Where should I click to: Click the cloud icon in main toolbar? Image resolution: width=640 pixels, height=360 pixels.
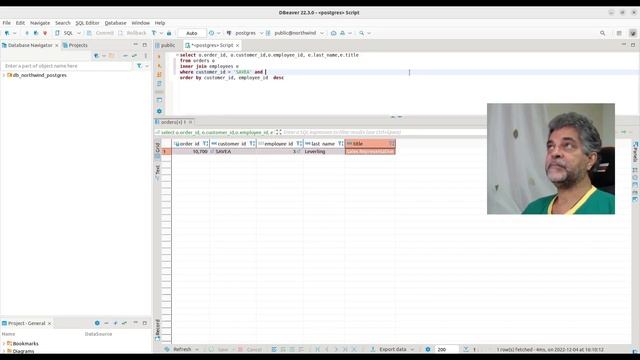333,33
